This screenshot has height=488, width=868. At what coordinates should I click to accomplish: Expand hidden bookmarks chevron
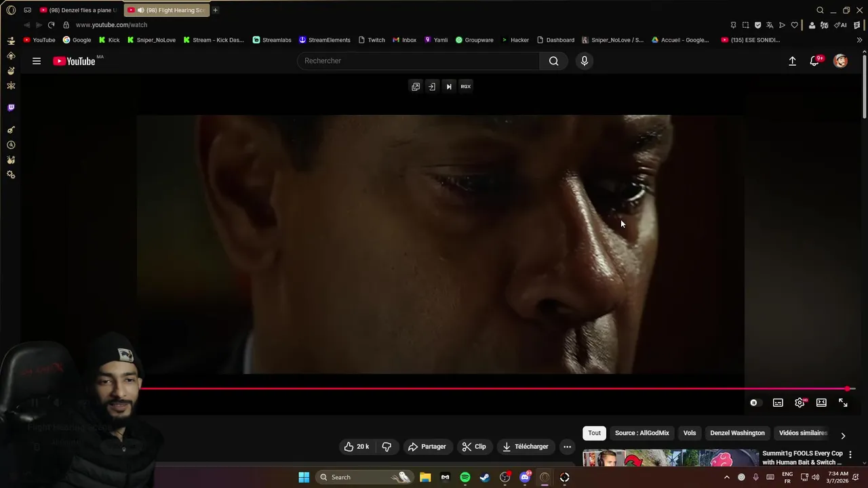859,40
